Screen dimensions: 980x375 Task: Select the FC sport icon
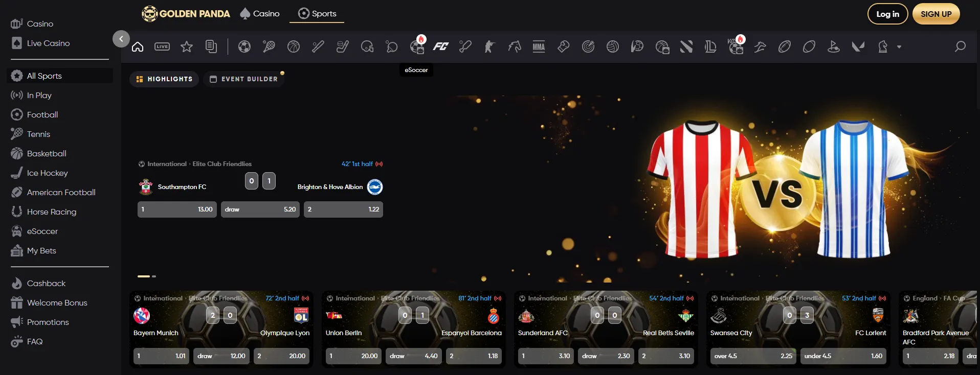point(440,47)
